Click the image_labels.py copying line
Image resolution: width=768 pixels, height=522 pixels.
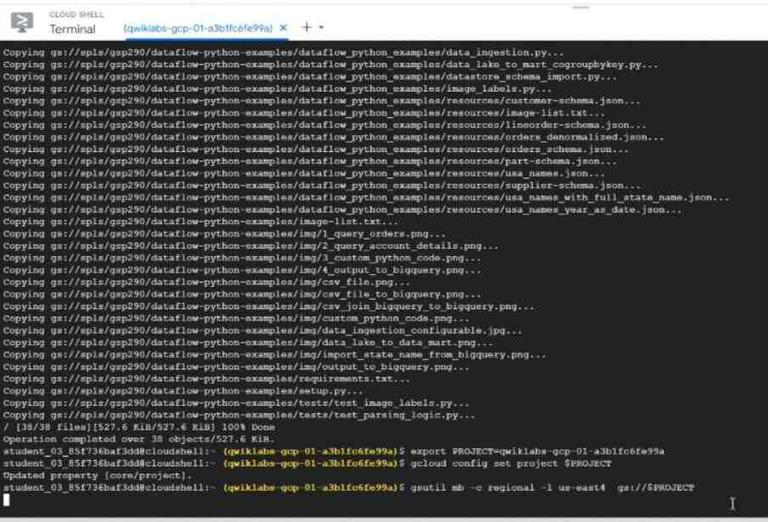[x=277, y=89]
